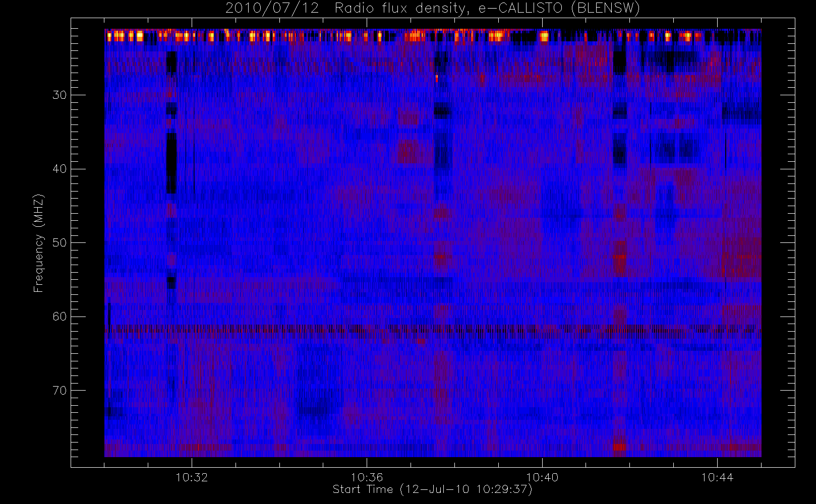Click the 'Start Time (12-Jul-10 10:29:37)' label
Screen dimensions: 816x504
433,489
